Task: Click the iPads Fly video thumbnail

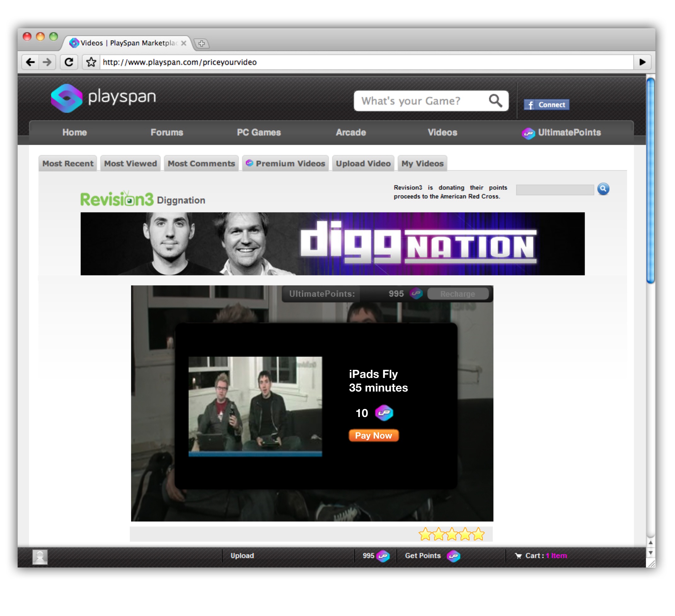Action: (255, 406)
